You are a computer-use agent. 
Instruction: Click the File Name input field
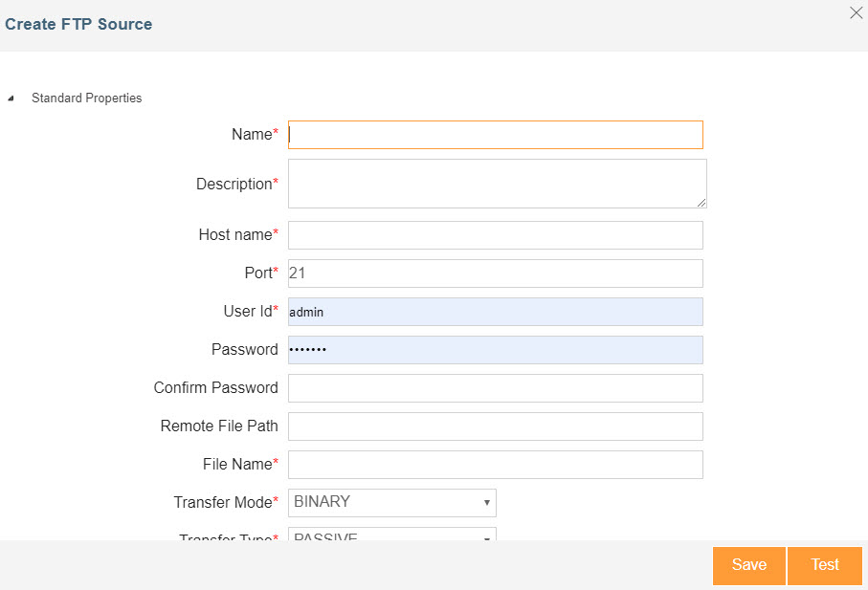(x=495, y=465)
